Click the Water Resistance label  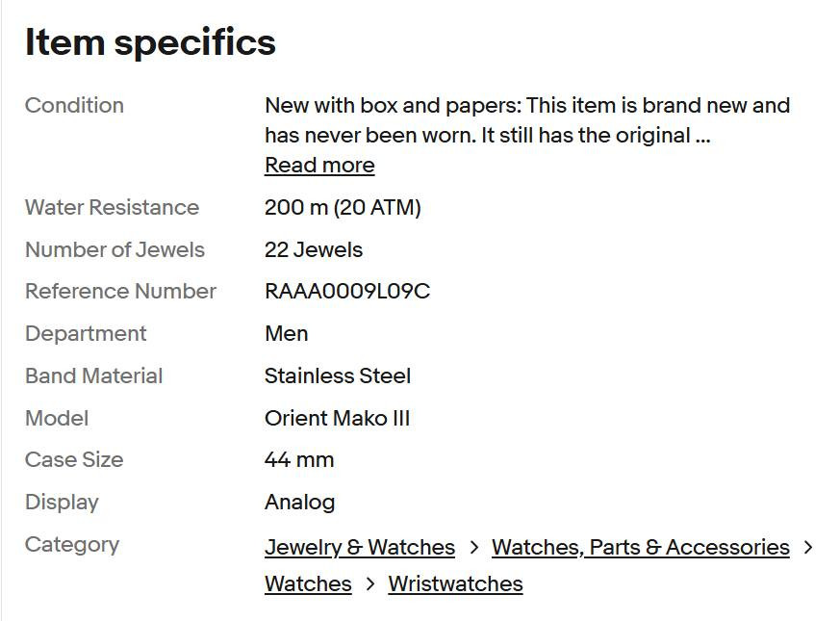pyautogui.click(x=112, y=207)
